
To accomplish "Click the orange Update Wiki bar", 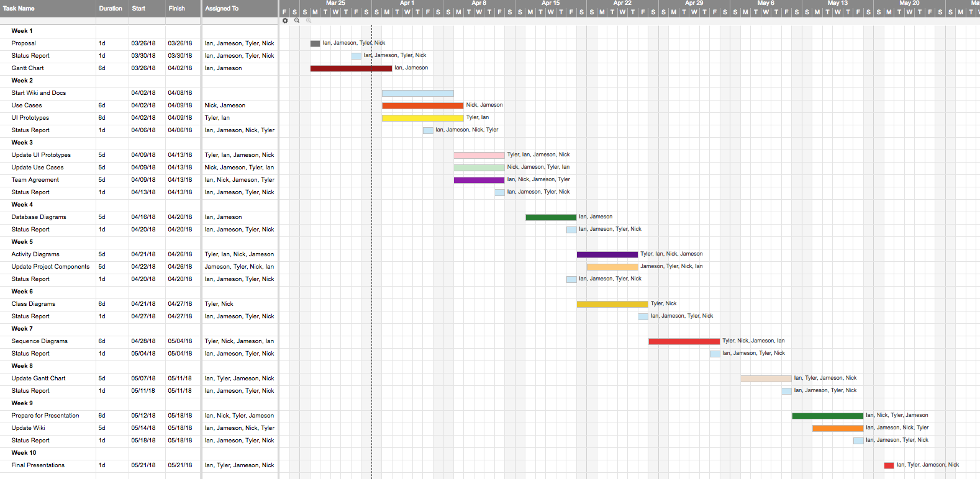I will point(838,428).
